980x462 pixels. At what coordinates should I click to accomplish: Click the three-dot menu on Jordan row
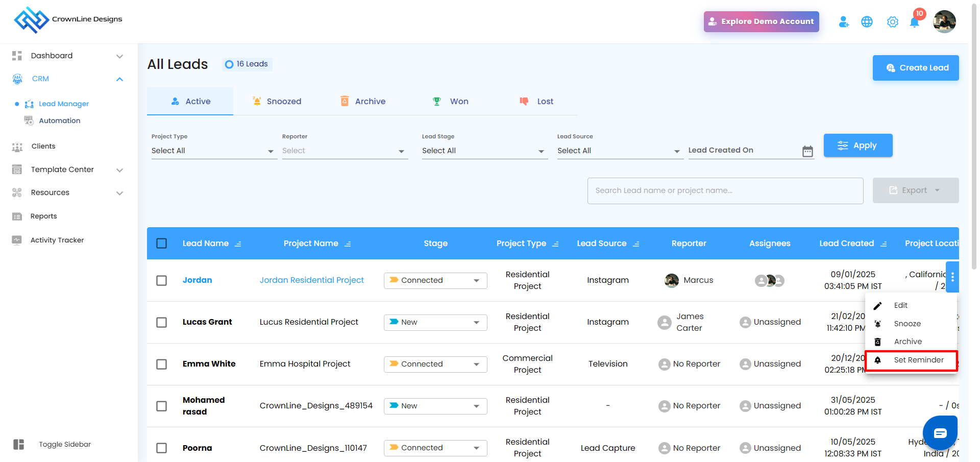pos(952,277)
